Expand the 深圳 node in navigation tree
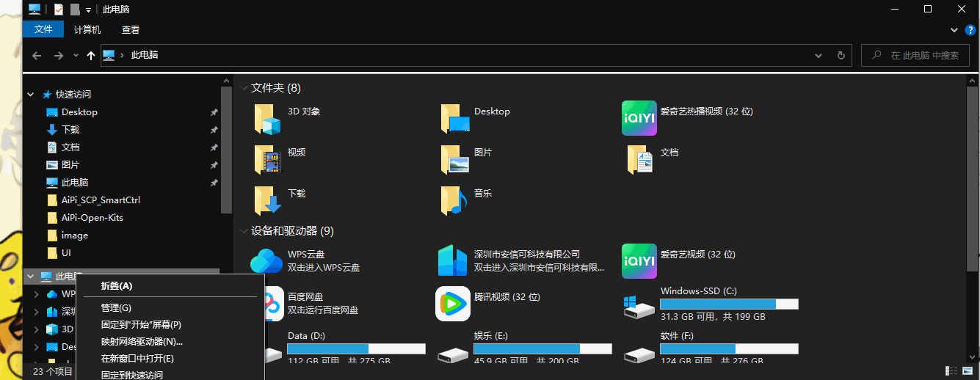This screenshot has width=980, height=380. coord(37,312)
